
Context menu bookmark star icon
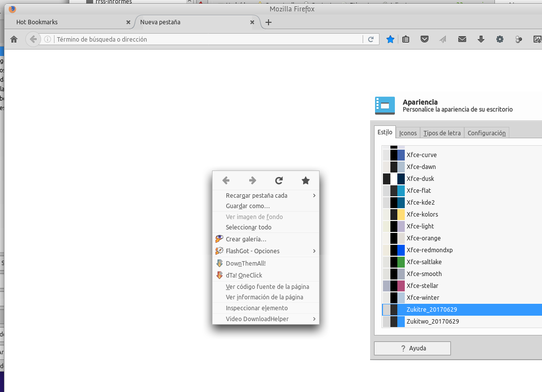tap(306, 180)
